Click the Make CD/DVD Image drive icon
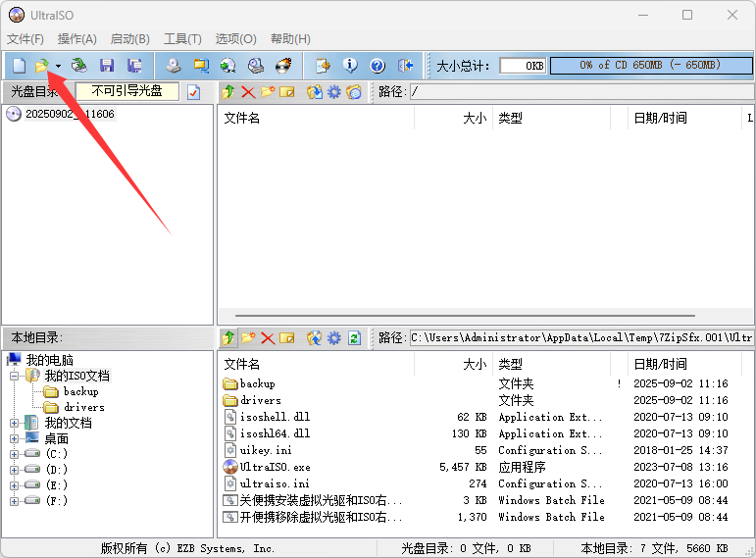Screen dimensions: 756x558 174,66
